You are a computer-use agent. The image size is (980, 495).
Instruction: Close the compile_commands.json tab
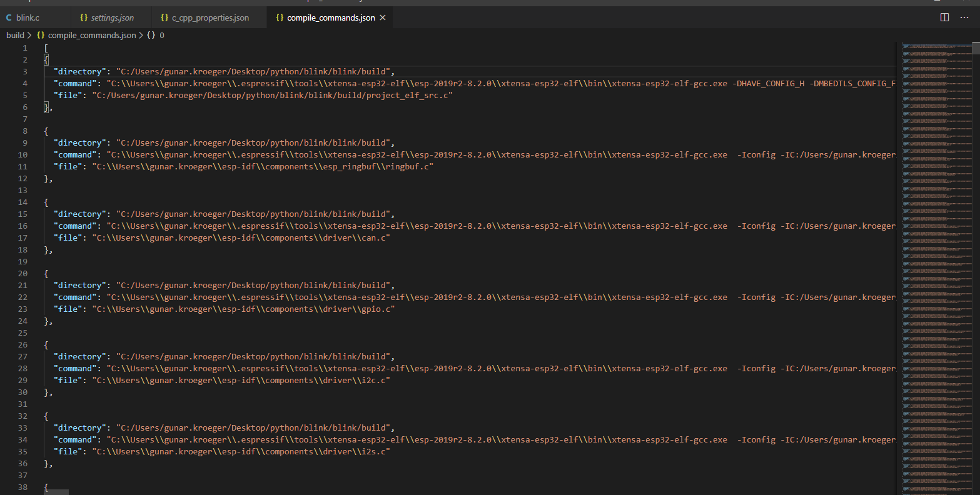pos(383,17)
